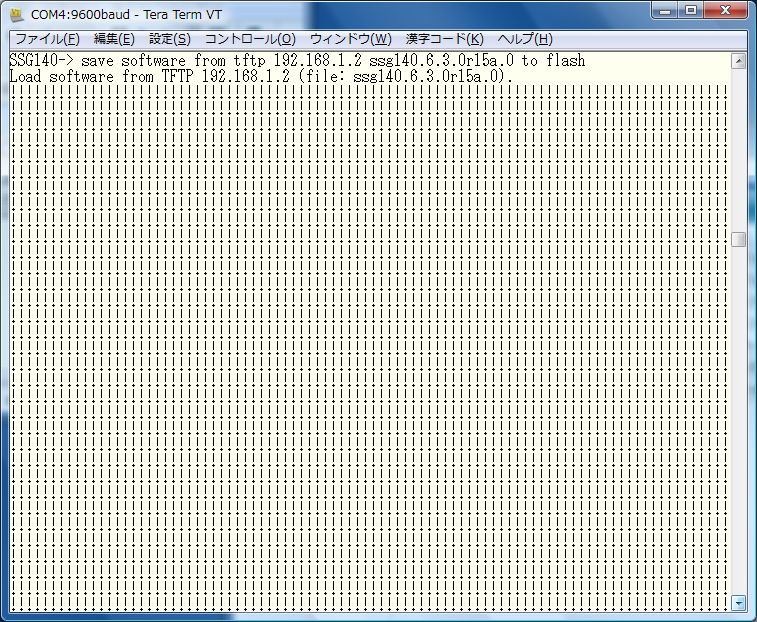Click the scroll down arrow of terminal scrollbar

[738, 603]
